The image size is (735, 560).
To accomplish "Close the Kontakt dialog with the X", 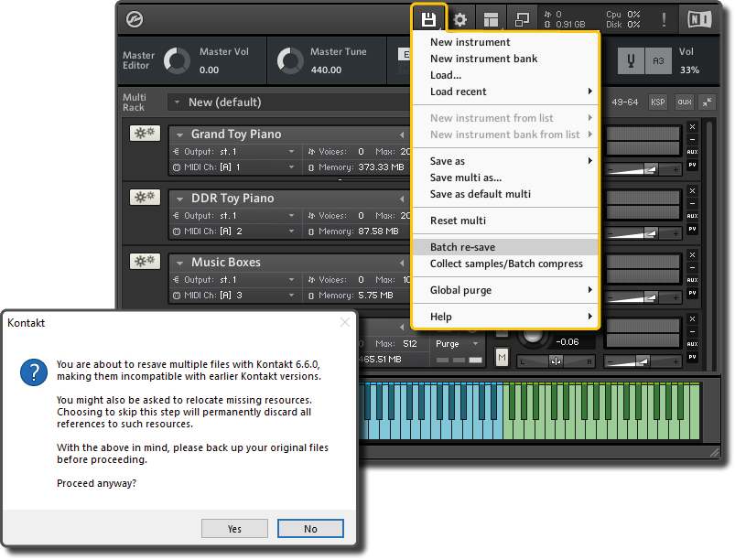I will (345, 322).
